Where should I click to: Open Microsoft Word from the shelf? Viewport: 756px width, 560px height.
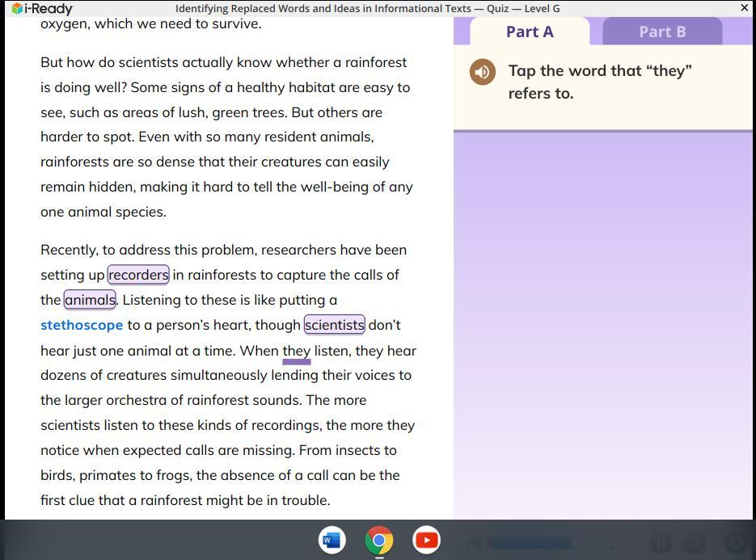[x=332, y=540]
